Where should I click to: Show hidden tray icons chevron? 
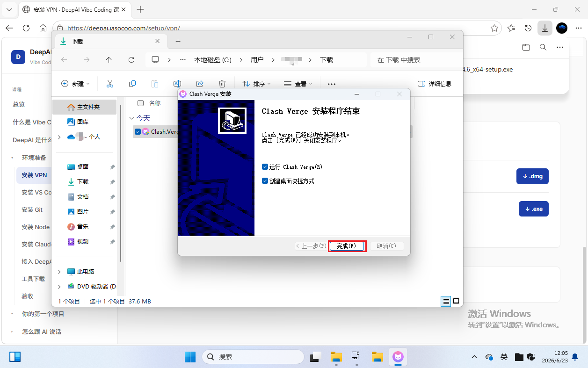474,357
